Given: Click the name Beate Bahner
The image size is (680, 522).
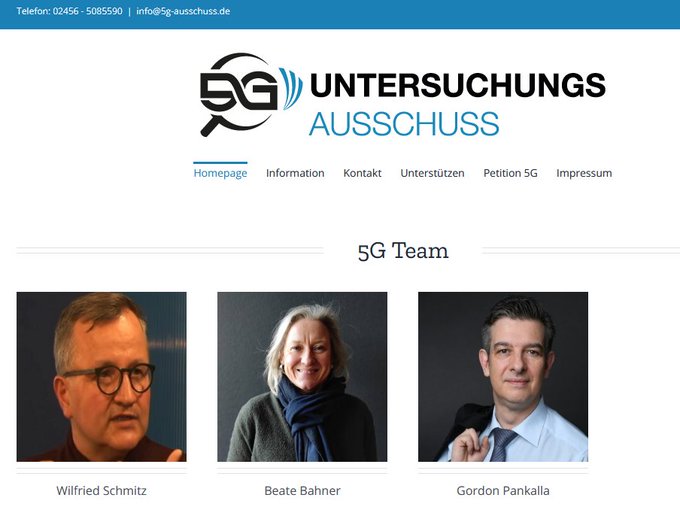Looking at the screenshot, I should (302, 491).
